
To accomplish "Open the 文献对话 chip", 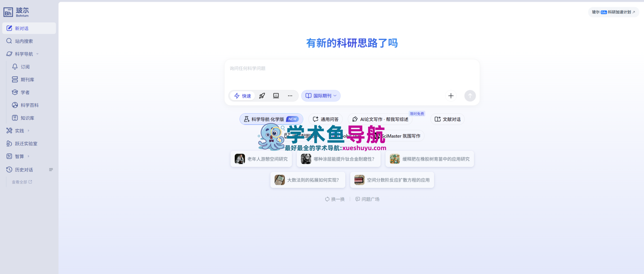I will 448,119.
